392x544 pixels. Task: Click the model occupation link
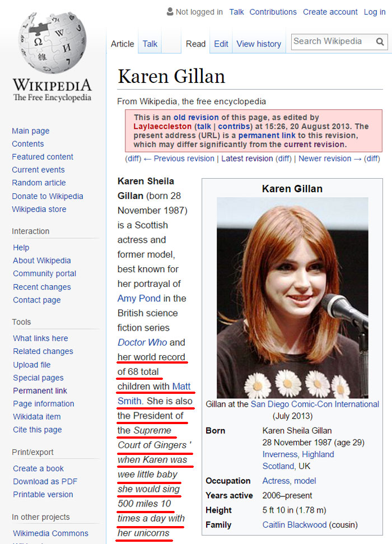click(305, 481)
